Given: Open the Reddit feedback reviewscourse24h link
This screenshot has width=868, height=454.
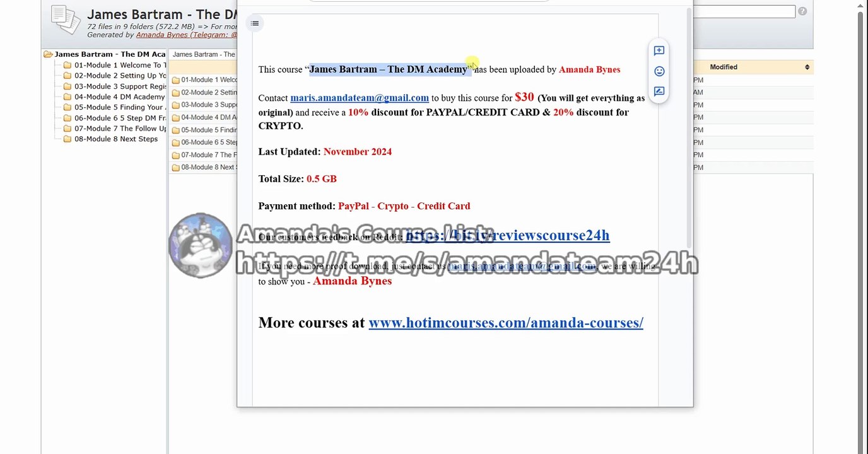Looking at the screenshot, I should (x=508, y=235).
